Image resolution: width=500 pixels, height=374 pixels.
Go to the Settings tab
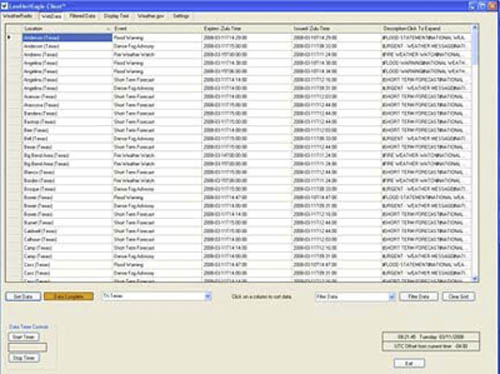point(181,16)
